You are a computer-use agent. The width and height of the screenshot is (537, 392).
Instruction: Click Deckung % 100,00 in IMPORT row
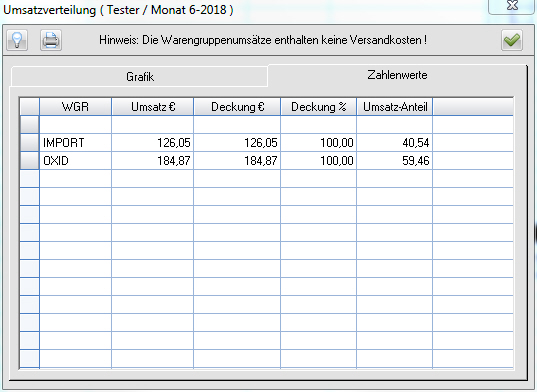tap(319, 142)
